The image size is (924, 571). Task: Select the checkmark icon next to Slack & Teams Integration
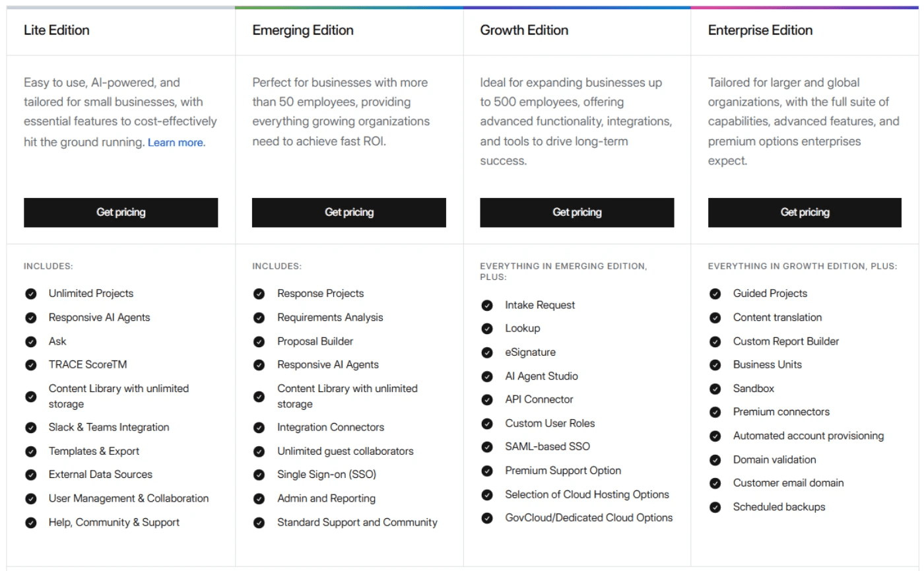click(x=31, y=427)
